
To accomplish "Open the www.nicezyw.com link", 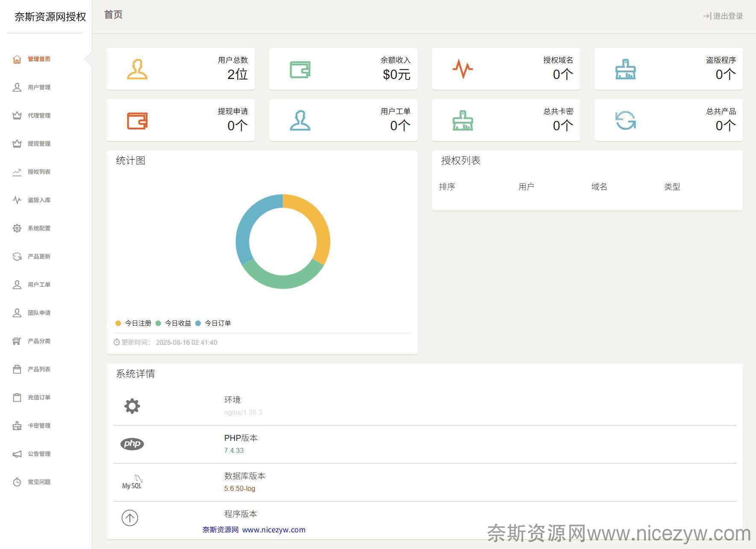I will pos(273,530).
